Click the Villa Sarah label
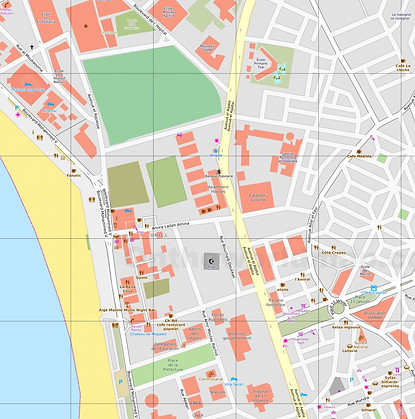The height and width of the screenshot is (419, 415). pos(234,384)
